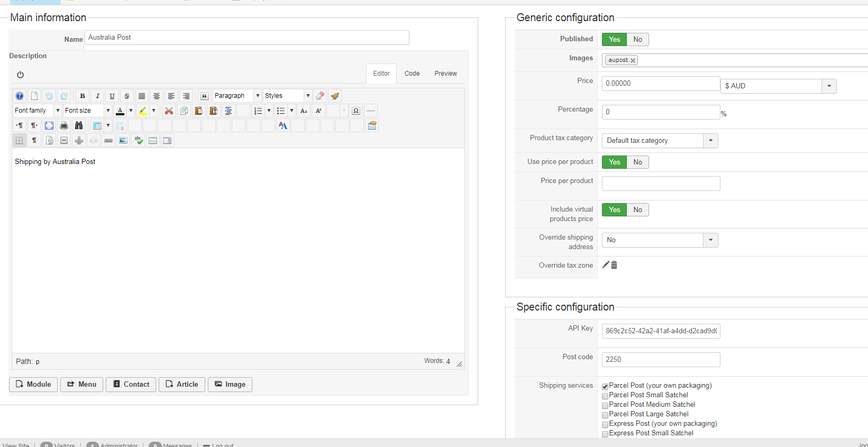Print the description using the printer icon
The width and height of the screenshot is (868, 447).
(x=64, y=125)
